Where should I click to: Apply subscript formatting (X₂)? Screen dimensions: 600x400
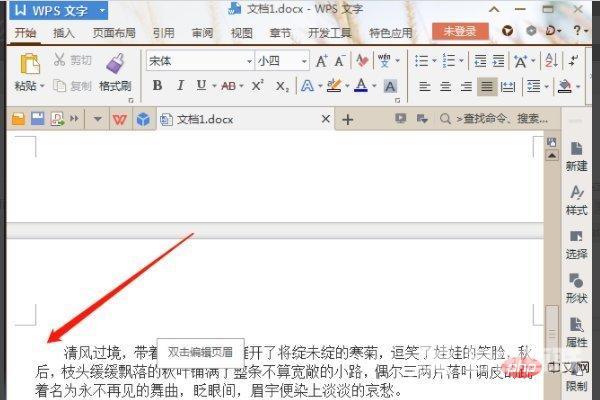[282, 86]
